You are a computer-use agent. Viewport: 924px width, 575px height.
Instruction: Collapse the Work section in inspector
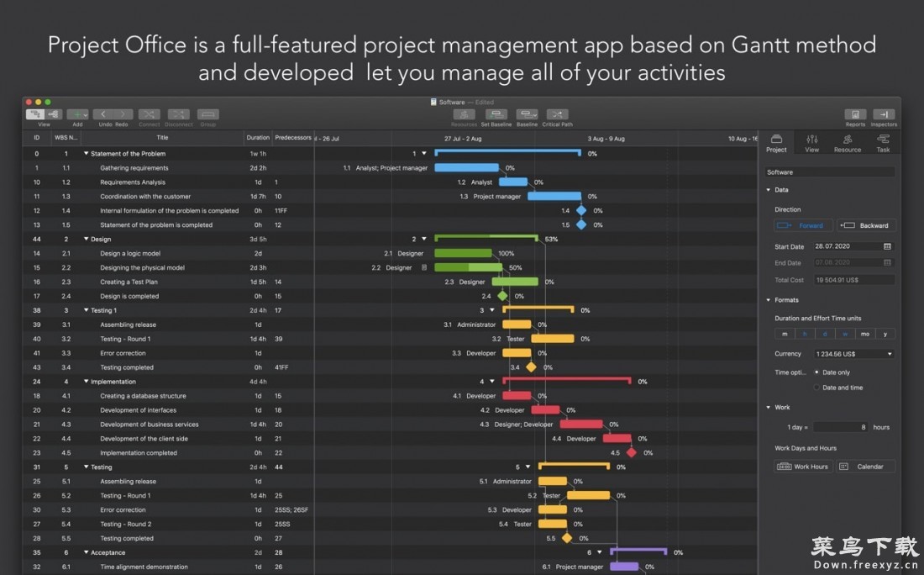coord(769,408)
